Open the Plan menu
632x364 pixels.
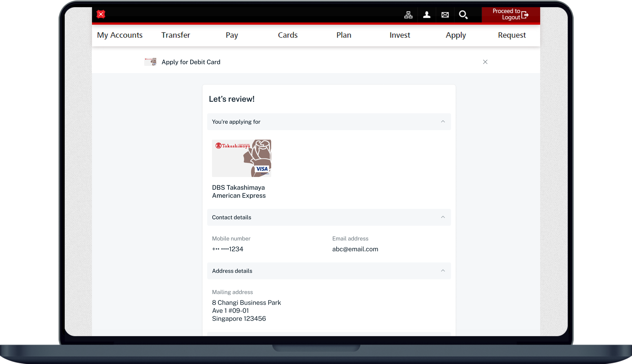pyautogui.click(x=344, y=35)
